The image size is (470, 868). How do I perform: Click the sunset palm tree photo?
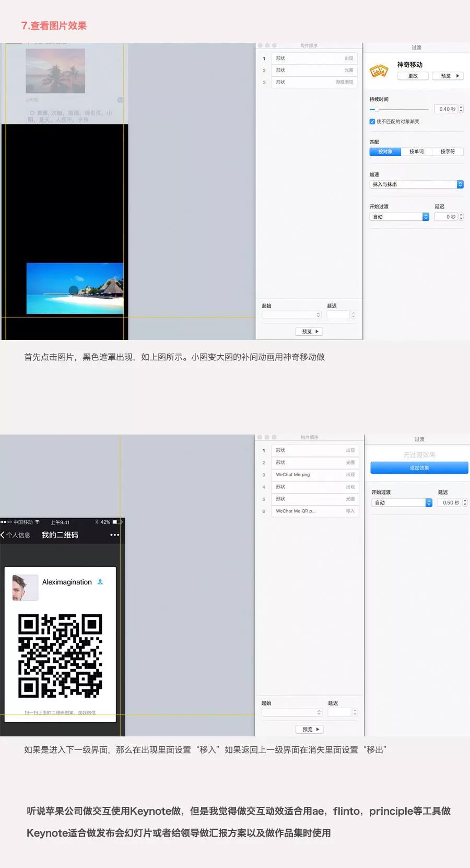pyautogui.click(x=55, y=71)
